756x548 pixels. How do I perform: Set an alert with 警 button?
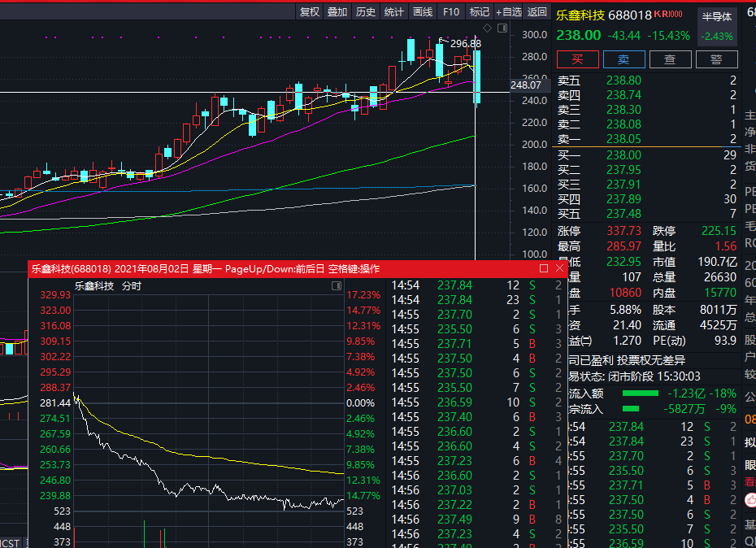point(717,59)
